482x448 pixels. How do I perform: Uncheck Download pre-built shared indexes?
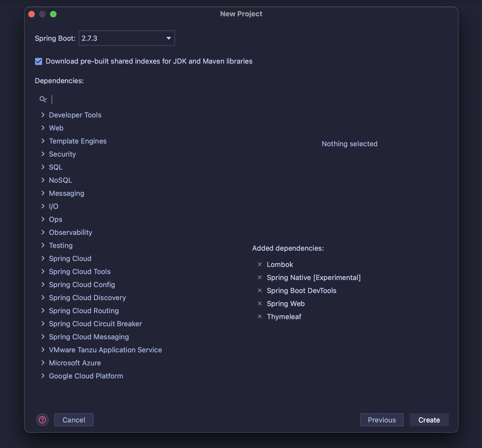coord(38,61)
